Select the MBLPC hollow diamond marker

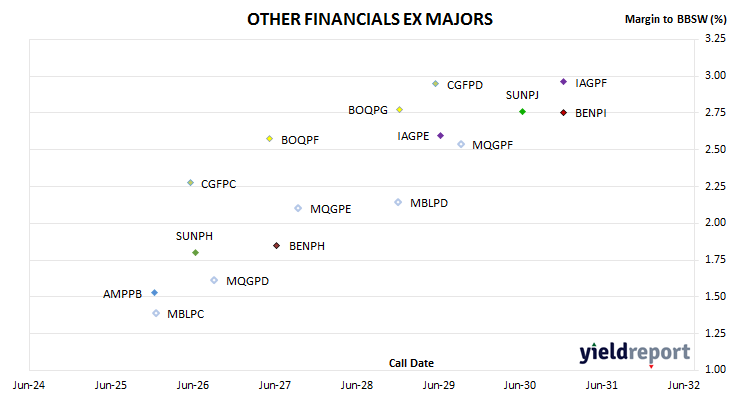(x=156, y=313)
